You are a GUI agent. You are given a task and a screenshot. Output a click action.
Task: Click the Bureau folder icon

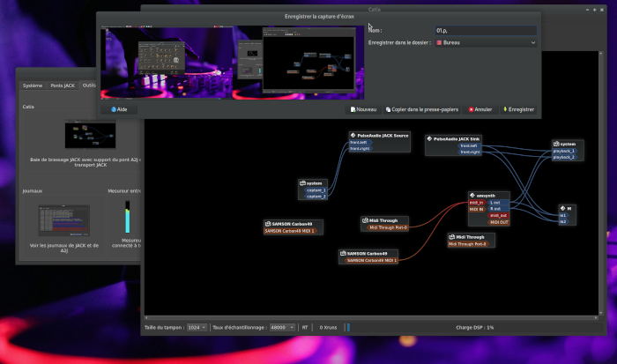[439, 42]
